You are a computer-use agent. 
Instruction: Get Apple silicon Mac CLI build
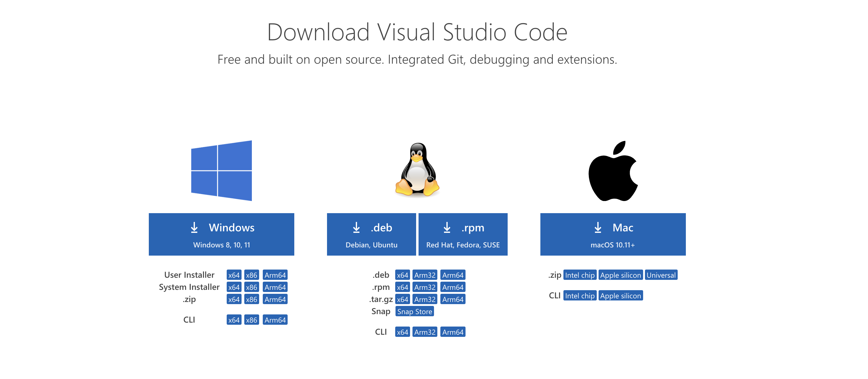620,296
